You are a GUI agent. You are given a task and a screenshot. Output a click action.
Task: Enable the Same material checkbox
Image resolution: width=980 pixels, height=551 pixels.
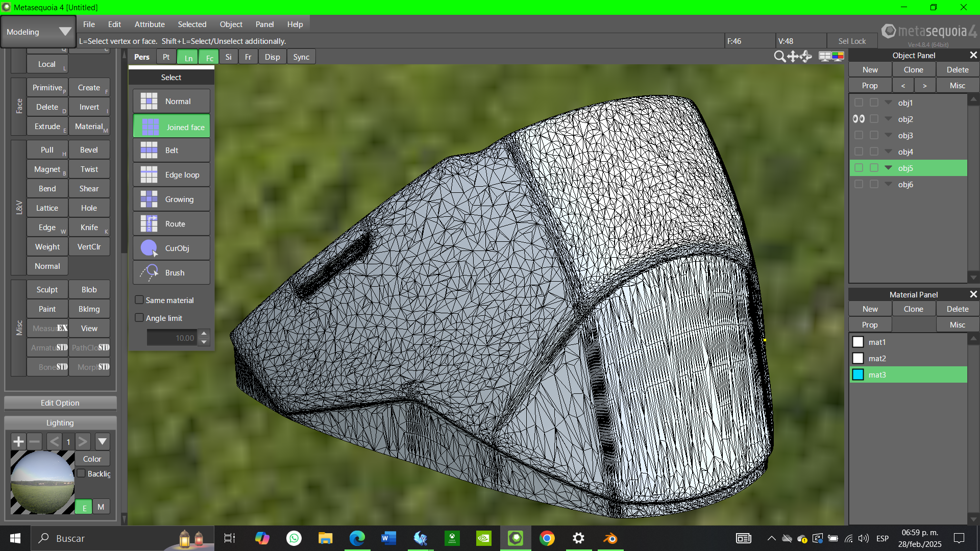[x=139, y=300]
